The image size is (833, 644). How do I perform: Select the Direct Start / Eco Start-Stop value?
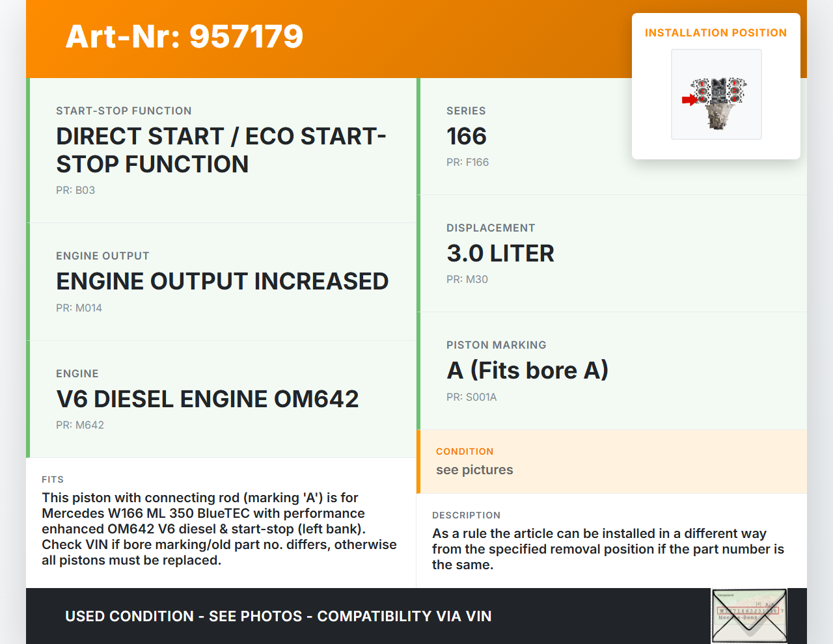[x=221, y=150]
